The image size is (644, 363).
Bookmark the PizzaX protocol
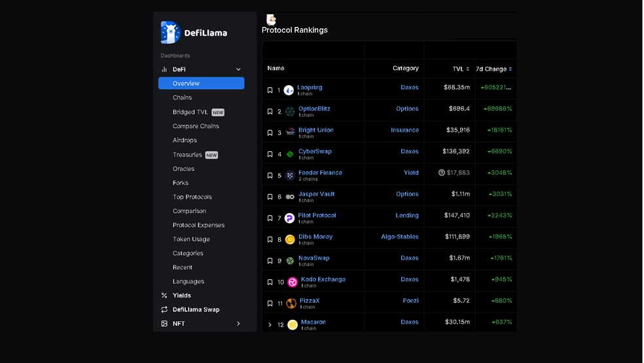(x=270, y=303)
